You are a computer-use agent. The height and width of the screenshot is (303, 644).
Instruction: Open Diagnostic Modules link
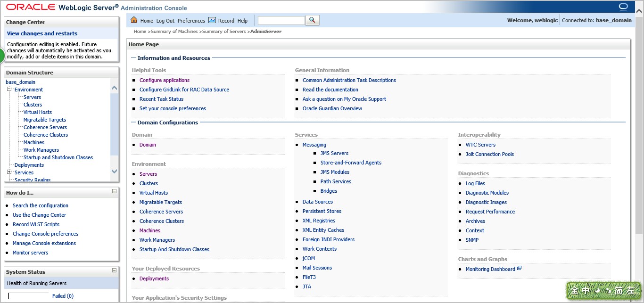[x=487, y=193]
